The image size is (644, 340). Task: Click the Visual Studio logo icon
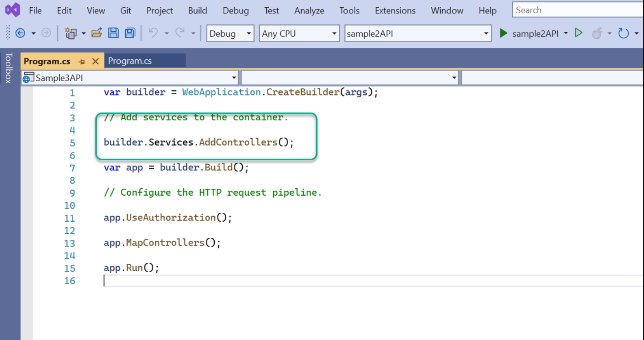click(x=13, y=10)
